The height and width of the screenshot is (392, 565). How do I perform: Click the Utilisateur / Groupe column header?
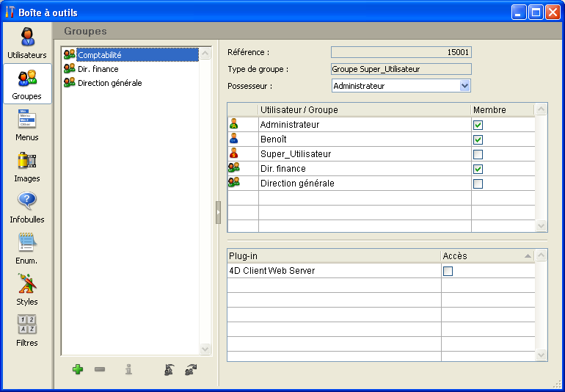(x=364, y=110)
